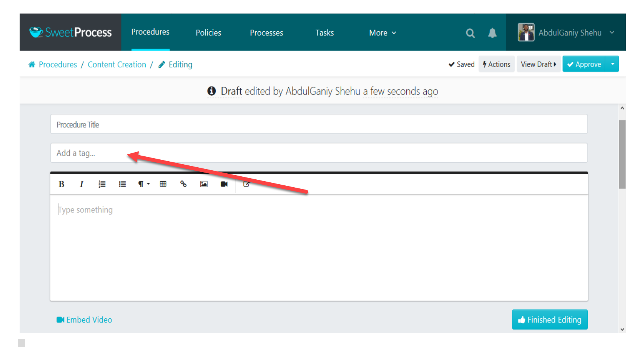Open the Tasks tab

point(324,33)
